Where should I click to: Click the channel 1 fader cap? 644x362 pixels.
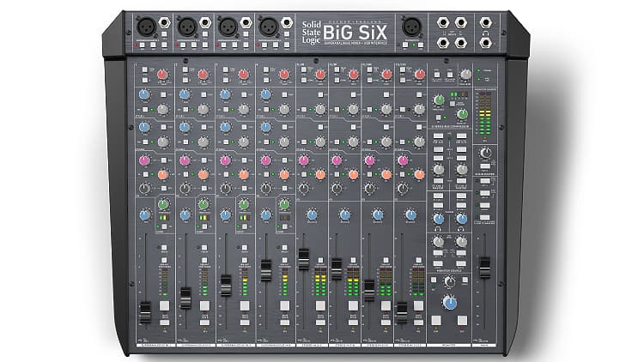[x=145, y=313]
